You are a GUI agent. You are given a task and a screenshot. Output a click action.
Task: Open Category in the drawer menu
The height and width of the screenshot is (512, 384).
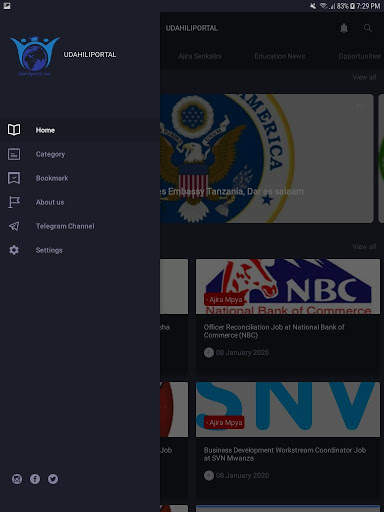pos(80,154)
